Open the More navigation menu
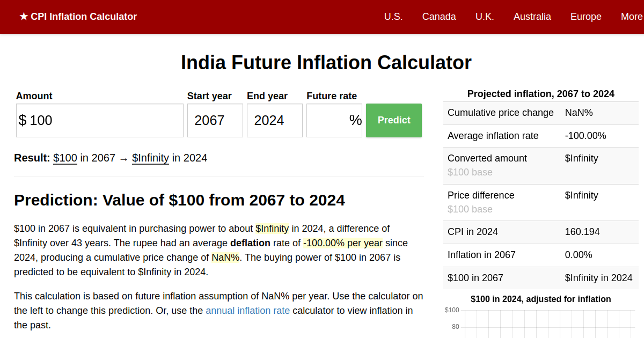 (x=631, y=17)
